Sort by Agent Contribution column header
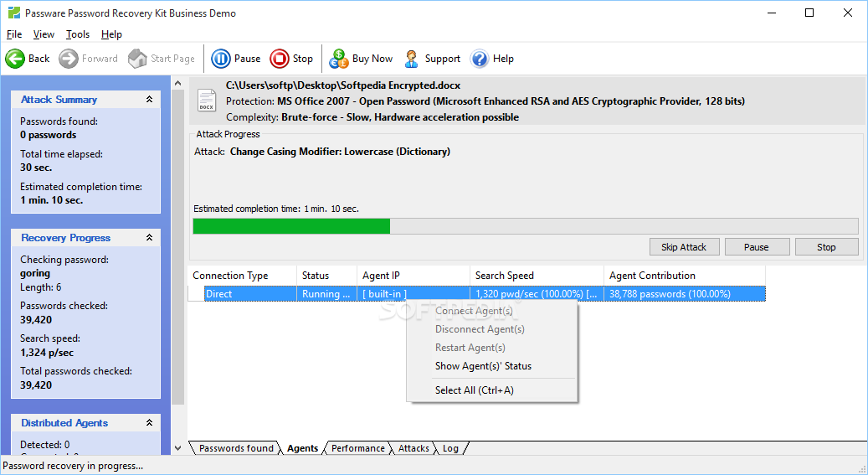Image resolution: width=868 pixels, height=475 pixels. pyautogui.click(x=684, y=276)
